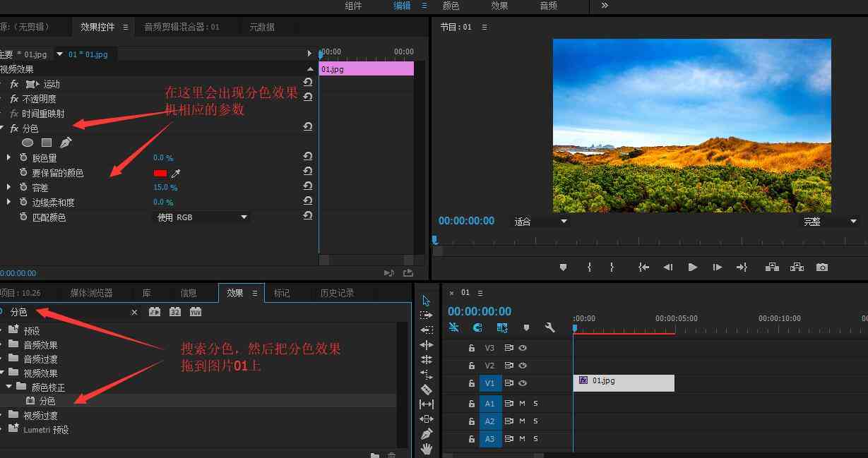Toggle visibility of track V3
The width and height of the screenshot is (868, 458).
[x=523, y=348]
